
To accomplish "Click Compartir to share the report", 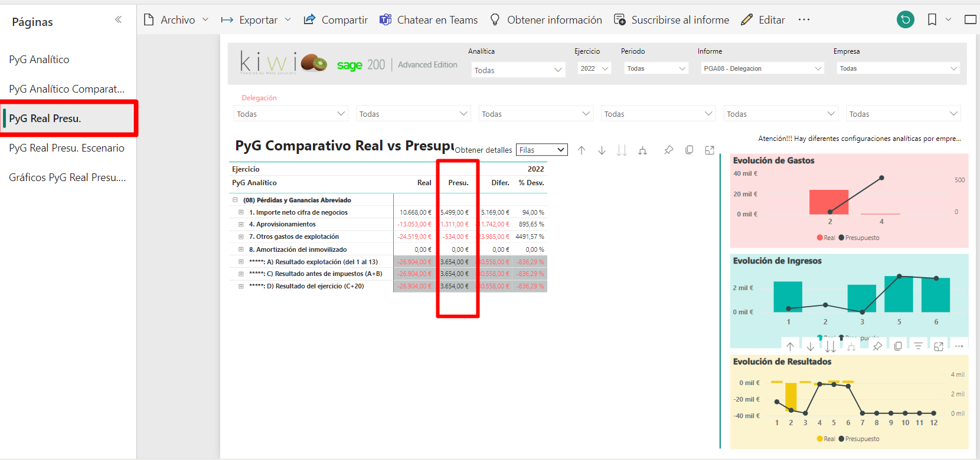I will click(x=335, y=19).
